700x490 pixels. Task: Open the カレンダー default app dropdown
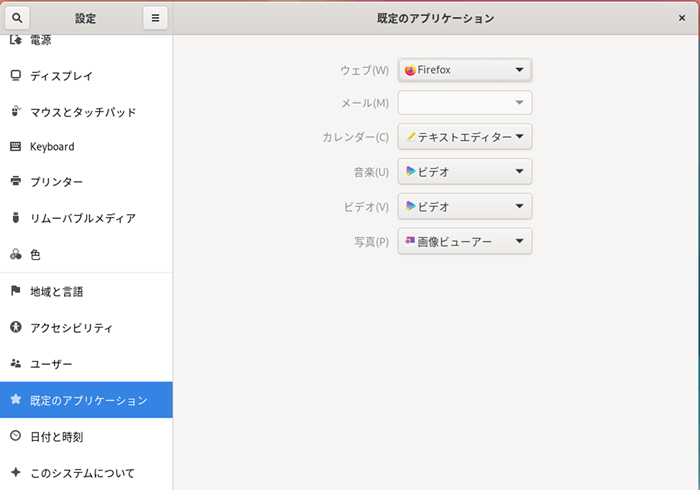tap(465, 137)
